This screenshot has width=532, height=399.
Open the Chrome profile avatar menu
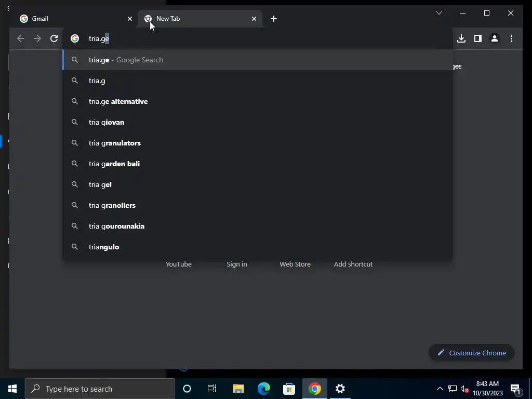(495, 38)
